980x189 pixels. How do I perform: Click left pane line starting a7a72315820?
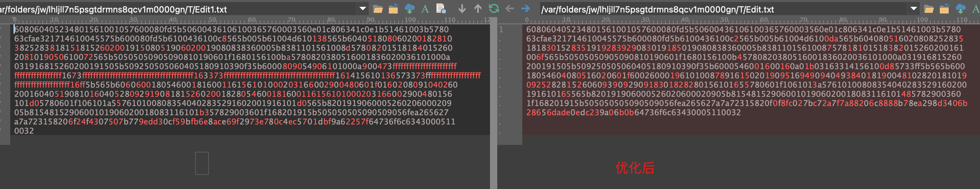235,121
